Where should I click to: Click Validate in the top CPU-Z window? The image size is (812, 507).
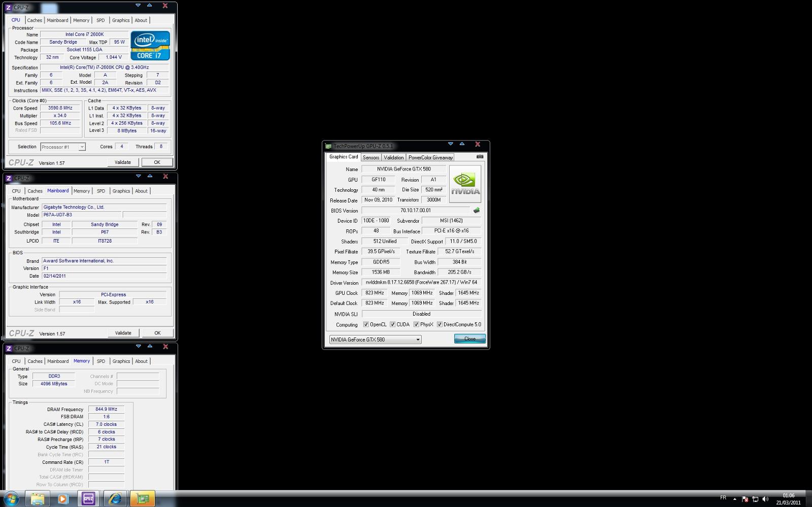pyautogui.click(x=123, y=162)
